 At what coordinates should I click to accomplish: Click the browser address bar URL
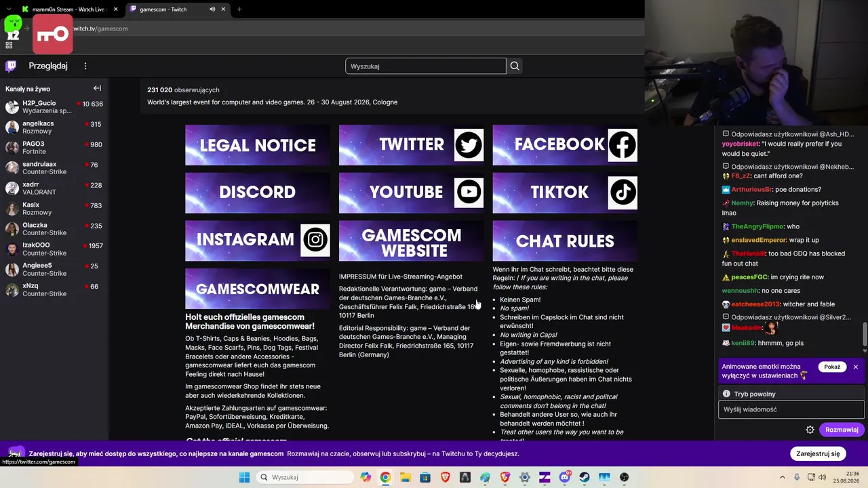(100, 28)
